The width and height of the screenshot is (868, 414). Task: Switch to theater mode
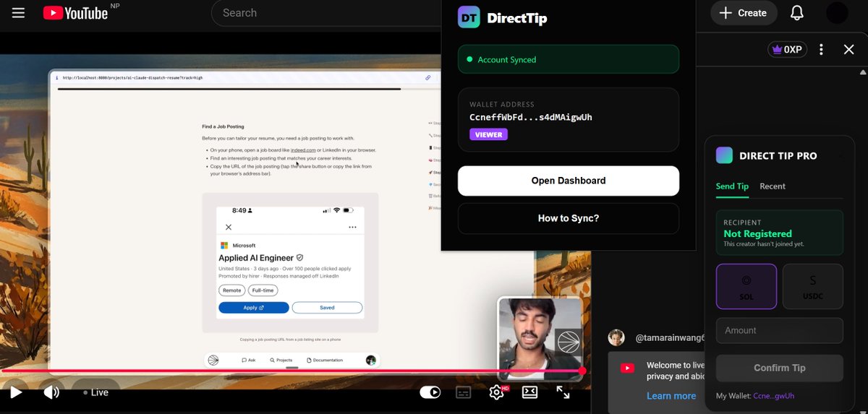529,392
